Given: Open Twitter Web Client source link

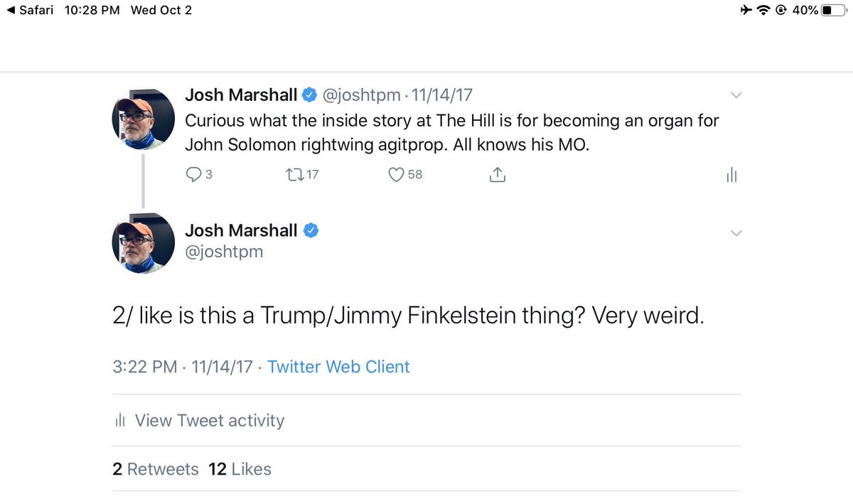Looking at the screenshot, I should coord(338,367).
